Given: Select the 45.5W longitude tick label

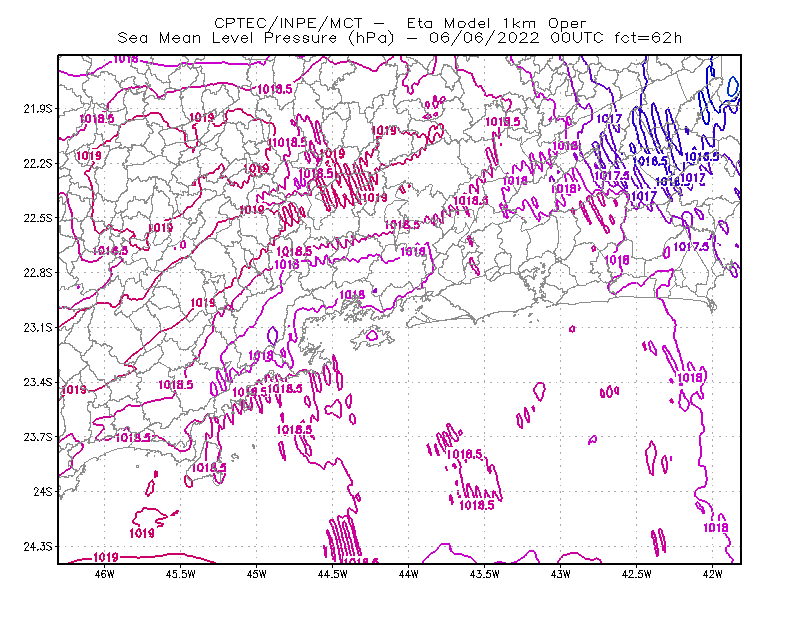Looking at the screenshot, I should (x=181, y=574).
